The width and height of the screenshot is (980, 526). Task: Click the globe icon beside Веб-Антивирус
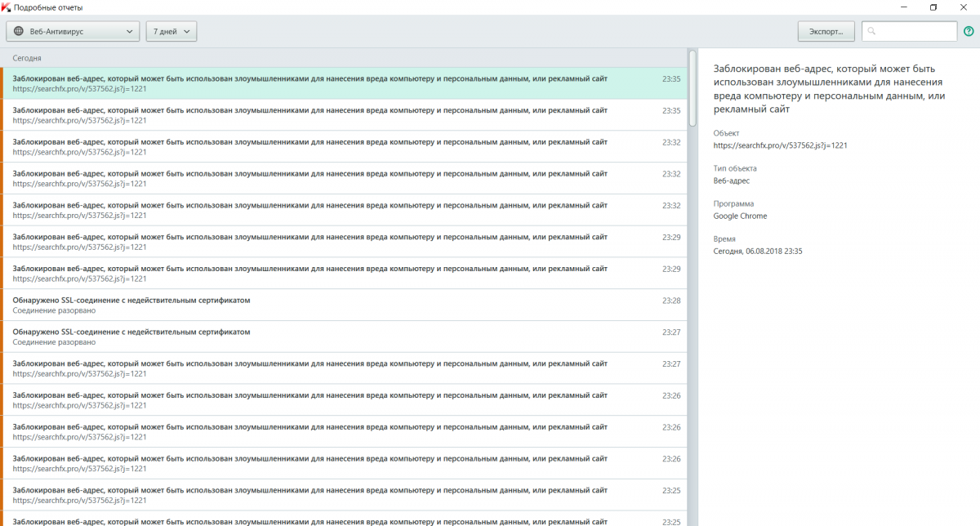coord(19,31)
